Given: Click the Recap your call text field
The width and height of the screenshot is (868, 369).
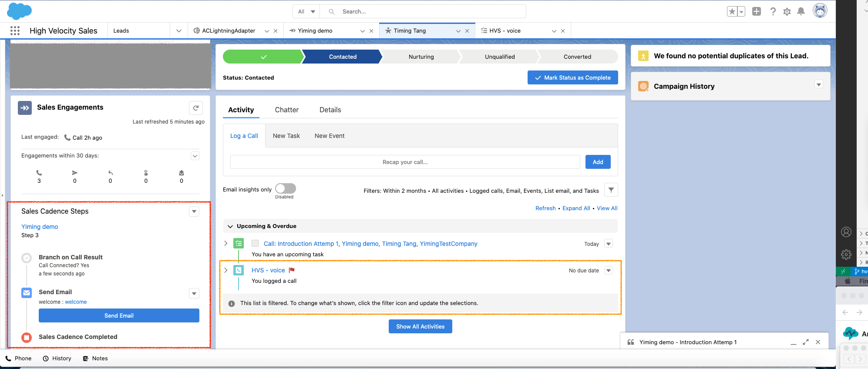Looking at the screenshot, I should (405, 162).
